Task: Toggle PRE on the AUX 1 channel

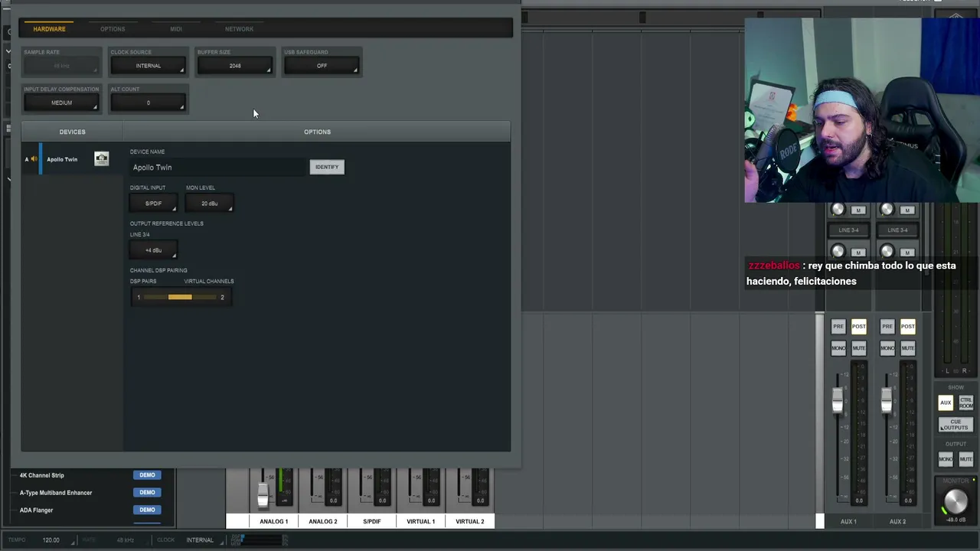Action: 838,327
